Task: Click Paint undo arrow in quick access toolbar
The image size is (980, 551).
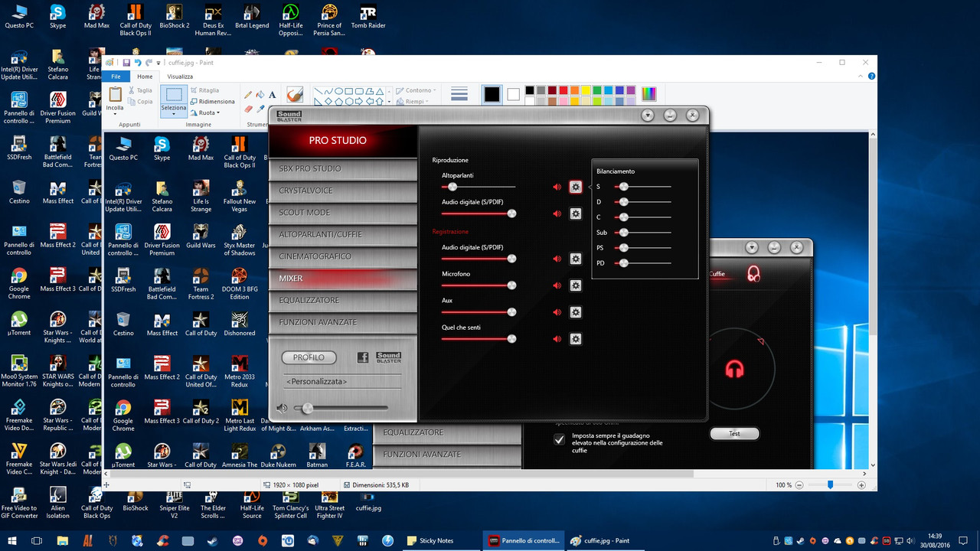Action: click(138, 63)
